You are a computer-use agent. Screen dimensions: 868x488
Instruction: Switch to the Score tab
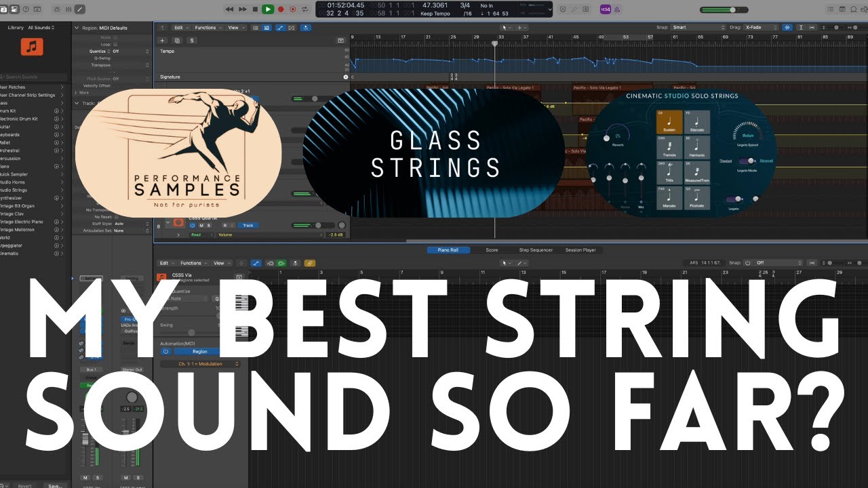pos(492,250)
